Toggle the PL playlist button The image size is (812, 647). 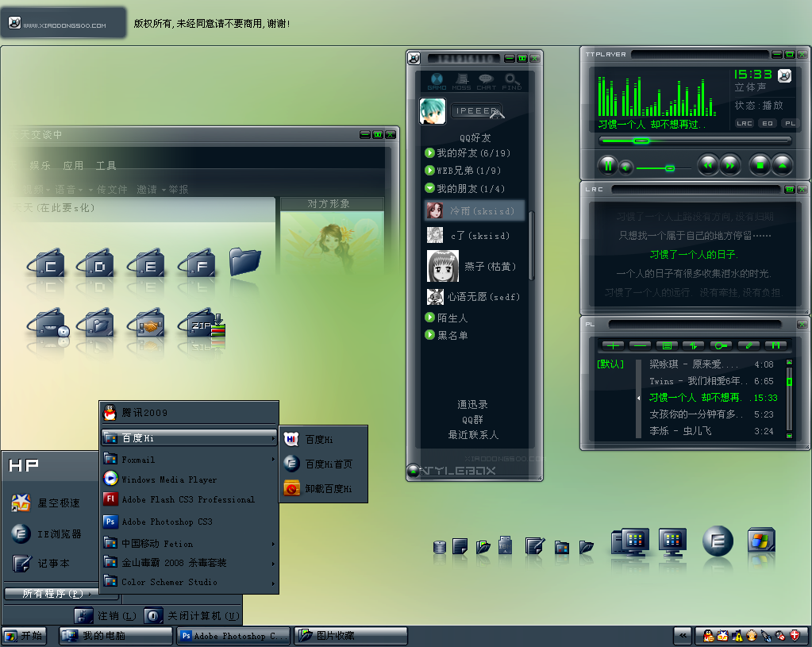790,123
